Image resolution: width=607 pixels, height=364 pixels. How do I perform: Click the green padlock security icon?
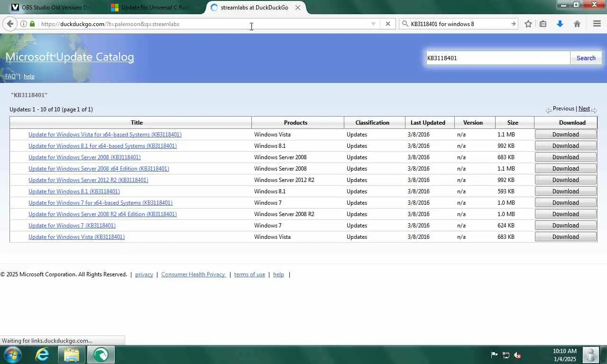[32, 24]
